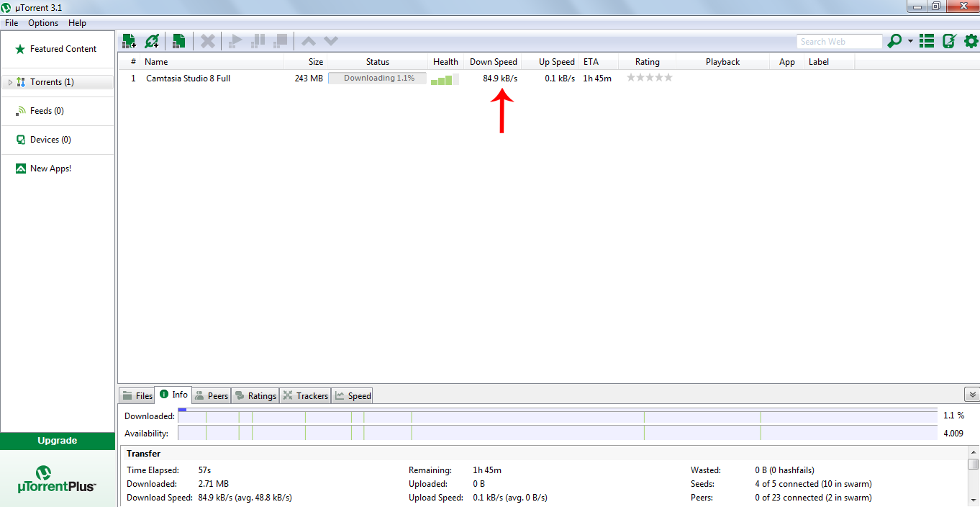Select the Camtasia Studio 8 Full torrent
Screen dimensions: 980x507
pyautogui.click(x=188, y=78)
